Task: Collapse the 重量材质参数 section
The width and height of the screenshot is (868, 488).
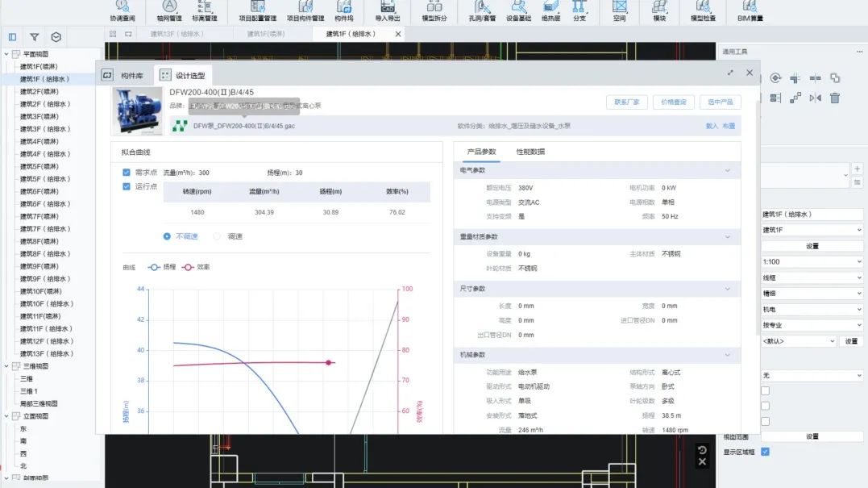Action: click(x=728, y=237)
